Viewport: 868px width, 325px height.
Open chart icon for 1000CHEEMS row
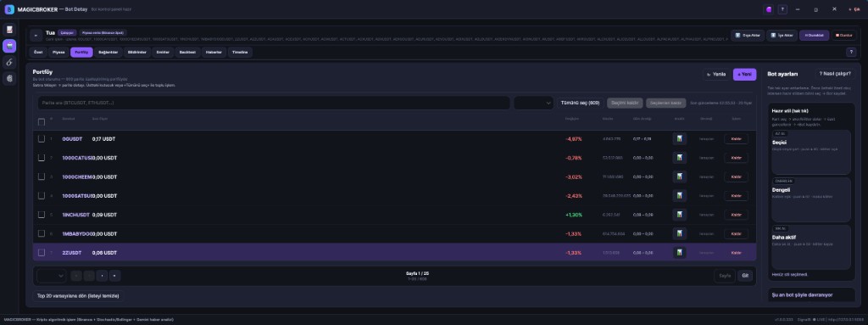coord(679,177)
